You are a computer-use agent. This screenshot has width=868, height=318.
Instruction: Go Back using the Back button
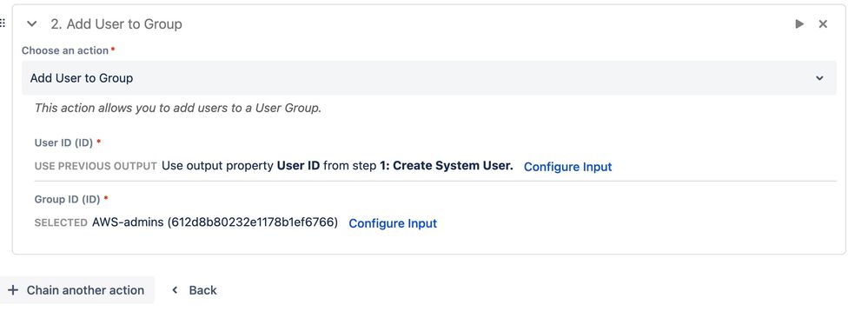pyautogui.click(x=194, y=290)
